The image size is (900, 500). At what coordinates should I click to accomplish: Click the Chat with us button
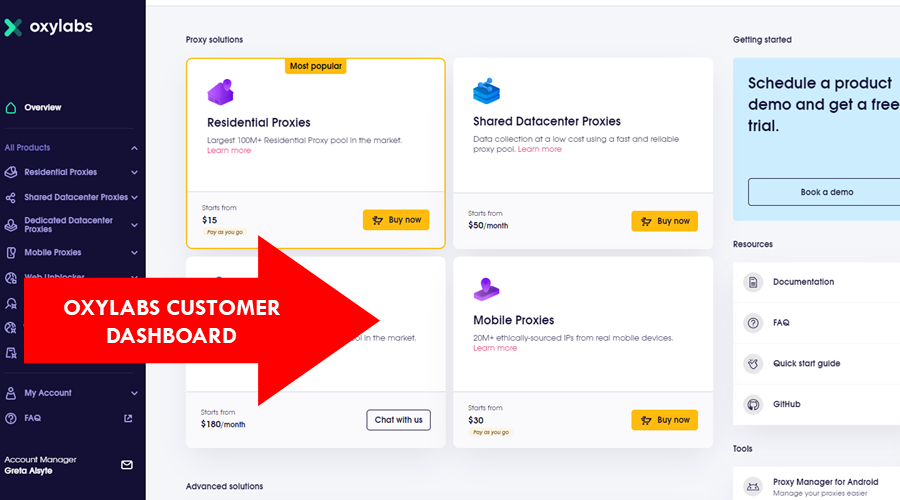pyautogui.click(x=398, y=420)
